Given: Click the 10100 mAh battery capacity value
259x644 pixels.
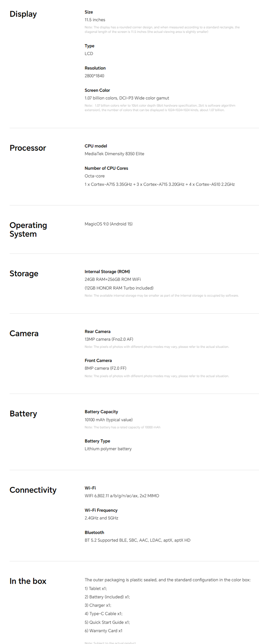Looking at the screenshot, I should [109, 420].
